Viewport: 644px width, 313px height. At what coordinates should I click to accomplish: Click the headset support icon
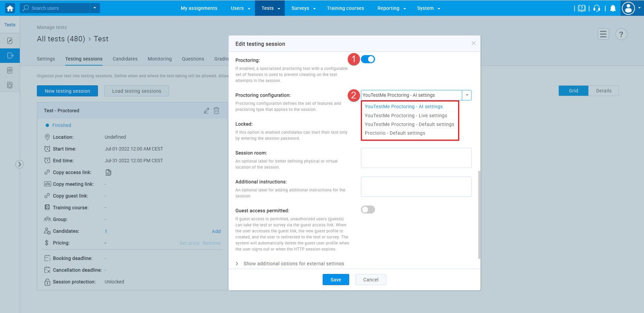[x=597, y=8]
